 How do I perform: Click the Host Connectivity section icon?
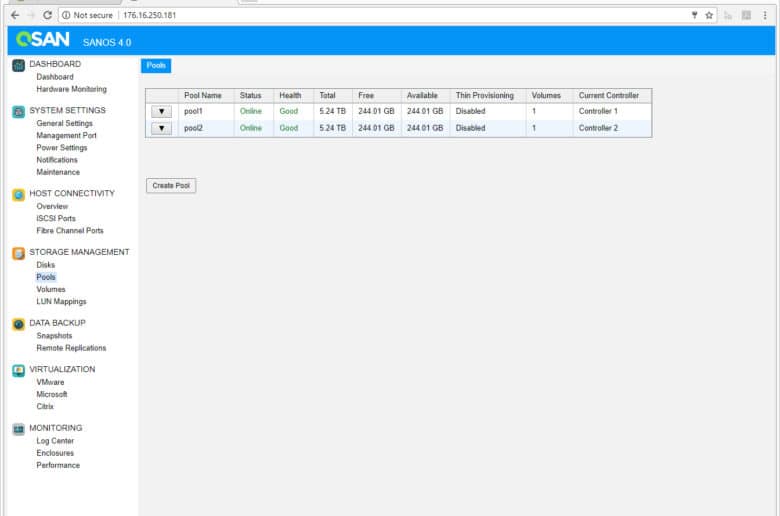tap(18, 195)
